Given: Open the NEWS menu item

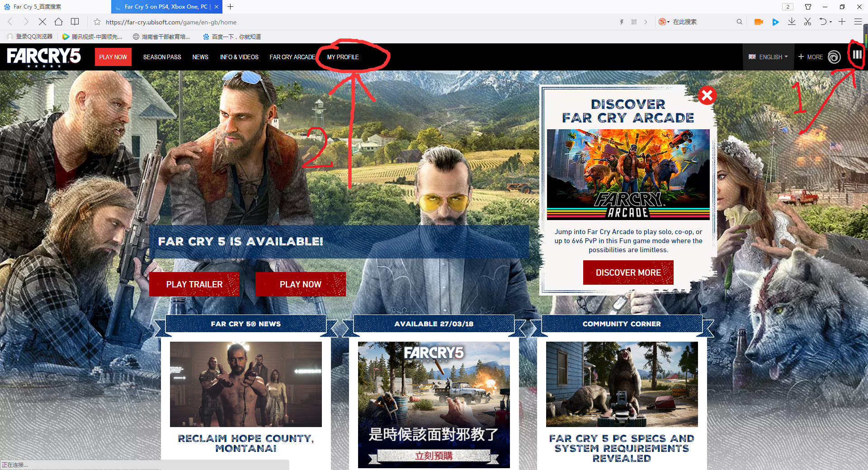Looking at the screenshot, I should coord(200,57).
